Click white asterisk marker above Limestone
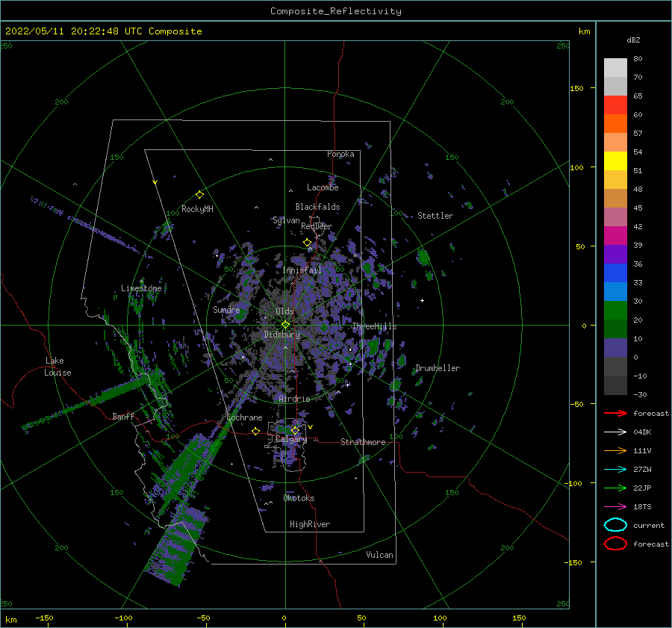This screenshot has height=628, width=672. click(x=141, y=282)
